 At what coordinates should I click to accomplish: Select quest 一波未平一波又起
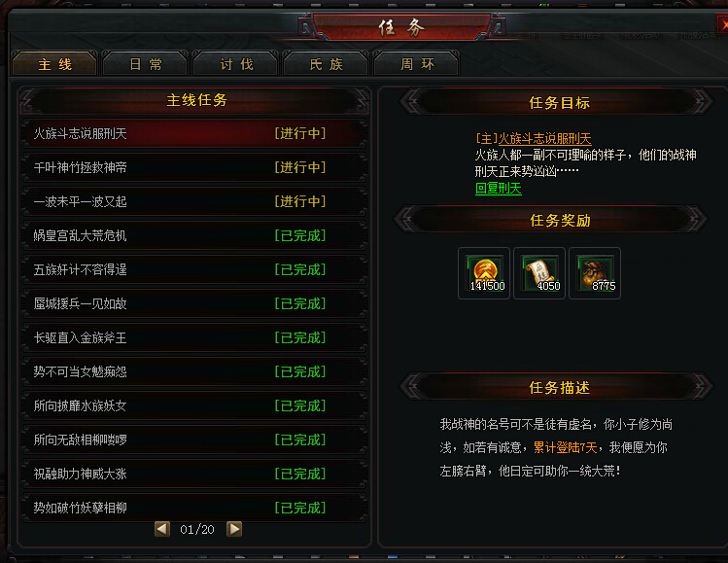pyautogui.click(x=194, y=201)
